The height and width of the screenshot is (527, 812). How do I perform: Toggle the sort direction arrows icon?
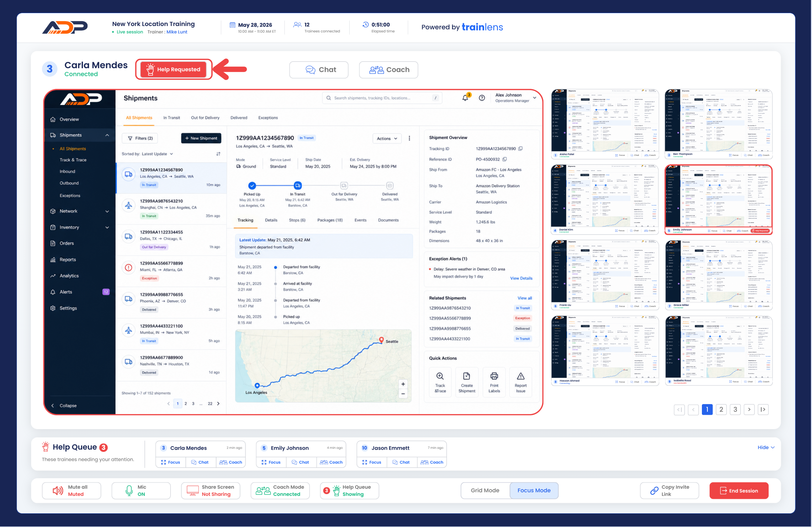pyautogui.click(x=218, y=154)
